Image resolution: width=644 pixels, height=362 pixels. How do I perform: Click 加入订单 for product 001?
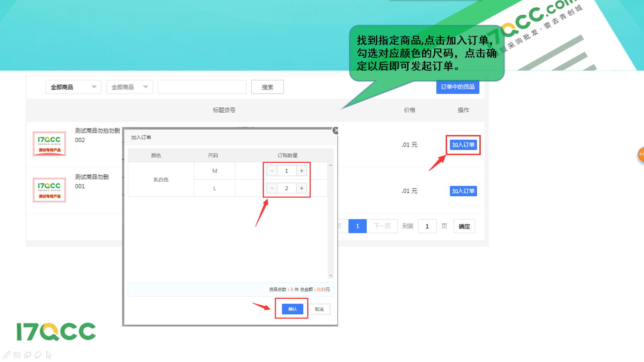pyautogui.click(x=463, y=191)
